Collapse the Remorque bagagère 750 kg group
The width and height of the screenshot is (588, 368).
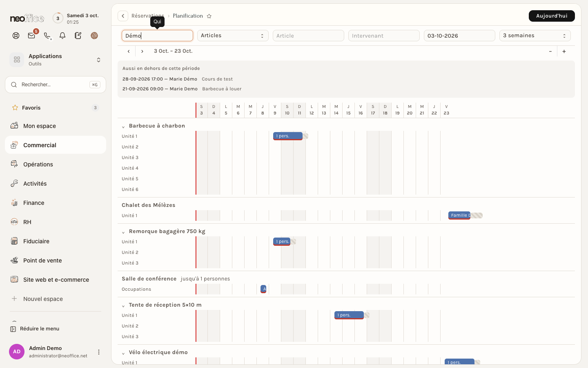[x=123, y=232]
